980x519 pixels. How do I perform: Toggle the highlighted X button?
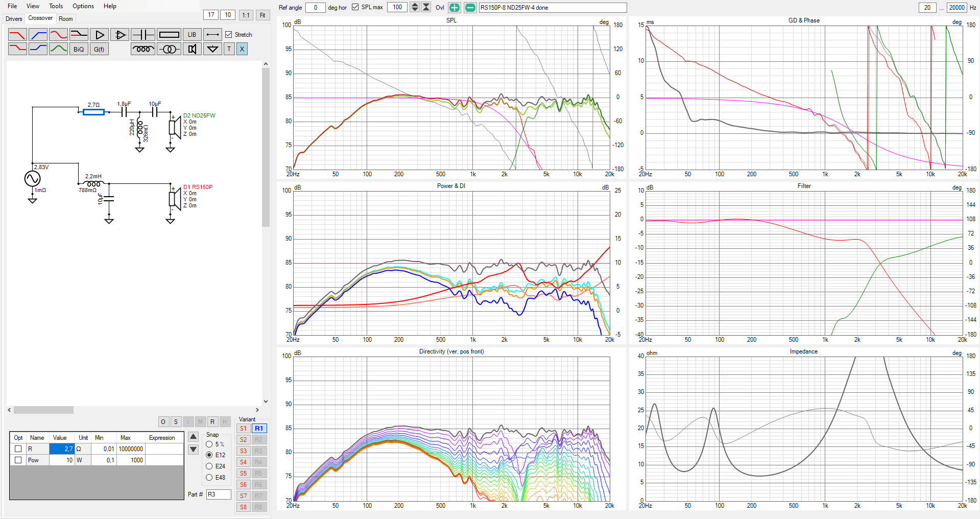click(x=242, y=49)
